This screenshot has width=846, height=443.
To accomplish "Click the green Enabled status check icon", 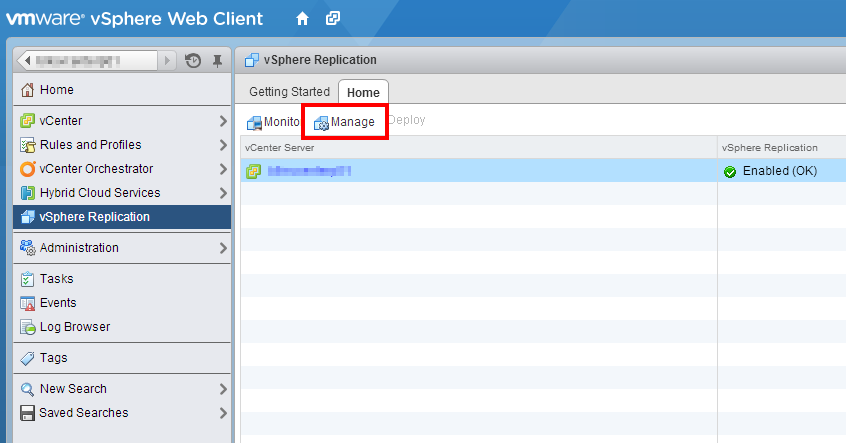I will pos(730,172).
